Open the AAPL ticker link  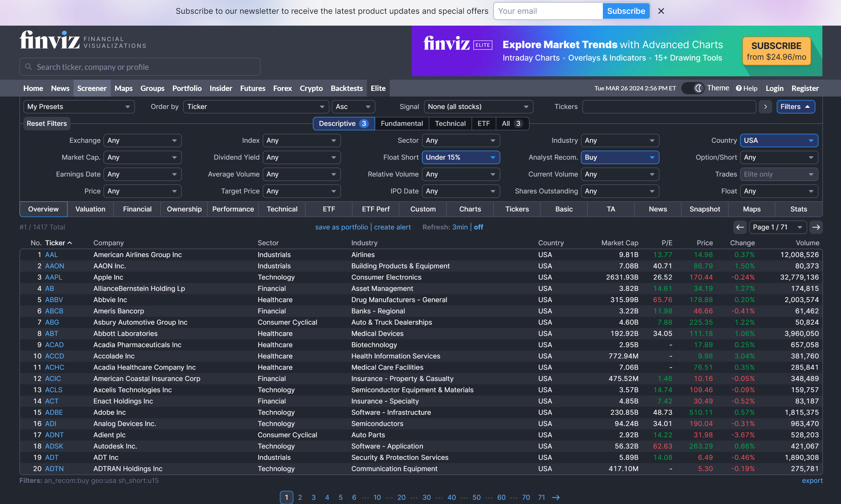[54, 277]
